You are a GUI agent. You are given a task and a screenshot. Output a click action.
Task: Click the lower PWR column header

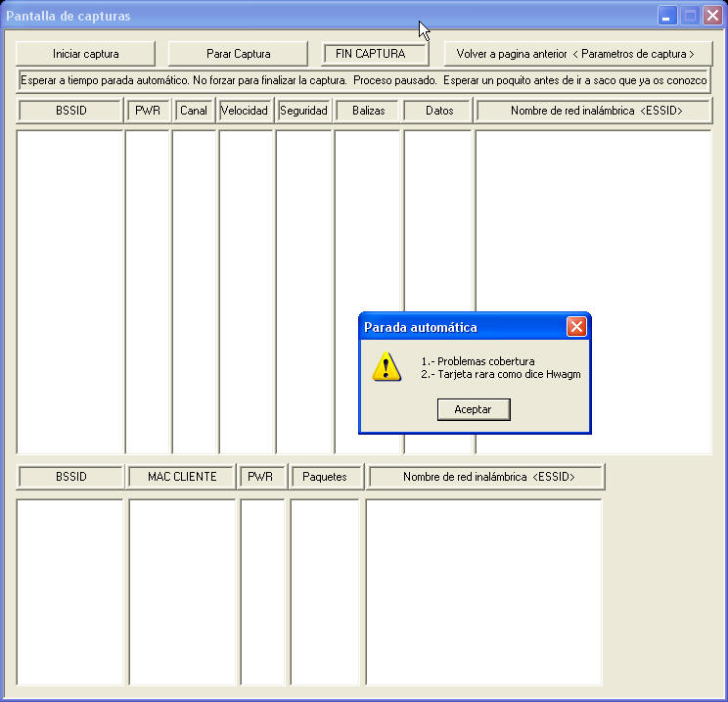(260, 477)
